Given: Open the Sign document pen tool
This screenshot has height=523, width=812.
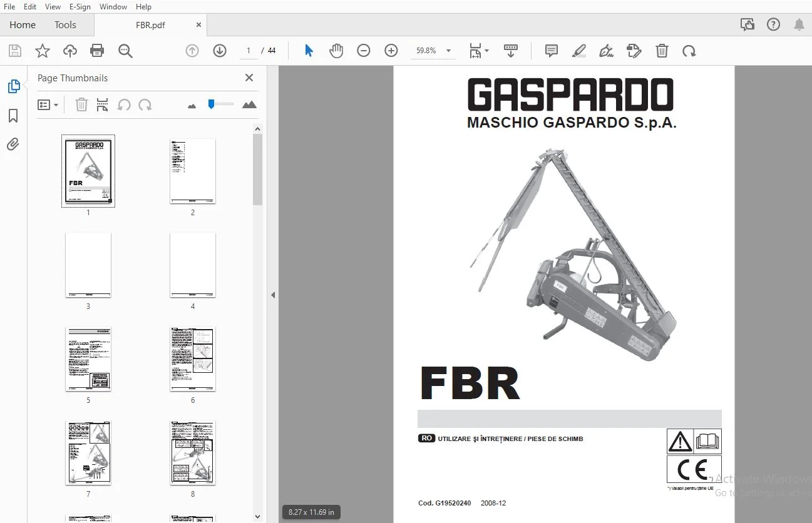Looking at the screenshot, I should click(x=606, y=51).
